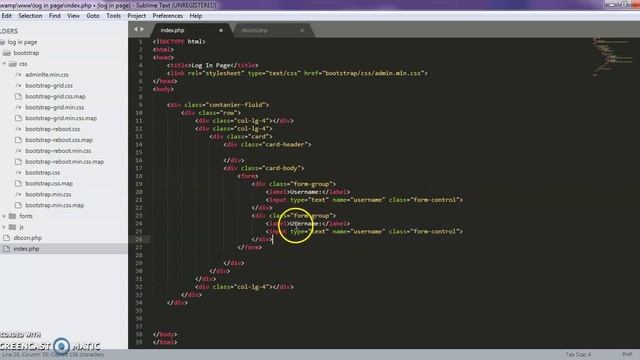Open bootstrap-reboot.min.css file

(x=58, y=151)
